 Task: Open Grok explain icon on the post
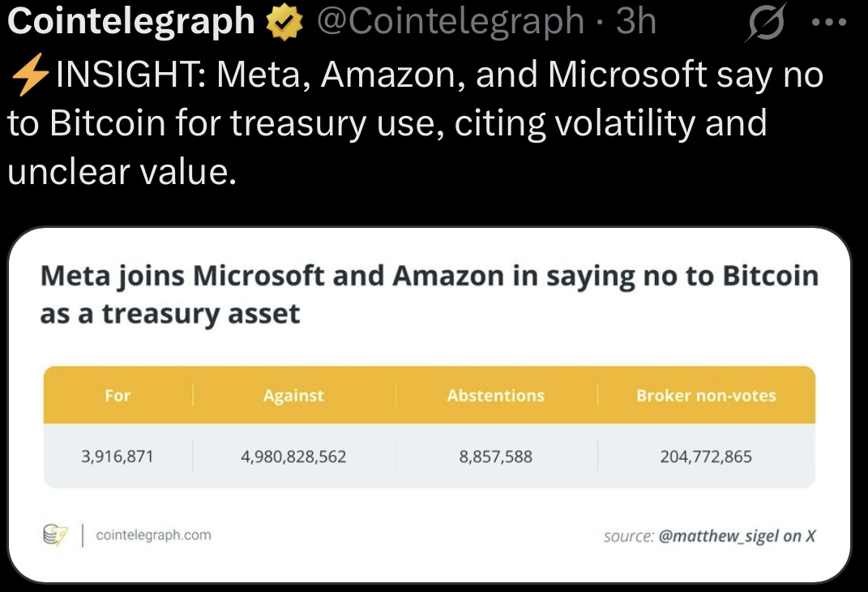click(x=766, y=22)
